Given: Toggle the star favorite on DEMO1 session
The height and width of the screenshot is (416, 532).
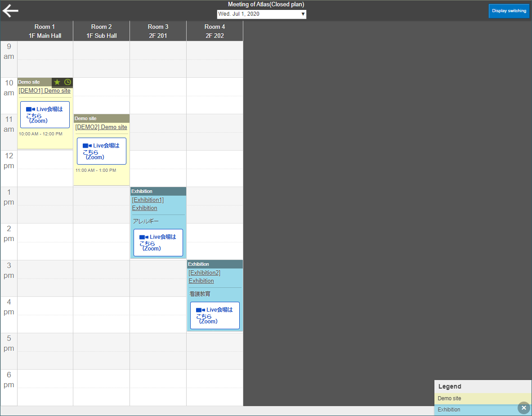Looking at the screenshot, I should pos(57,82).
